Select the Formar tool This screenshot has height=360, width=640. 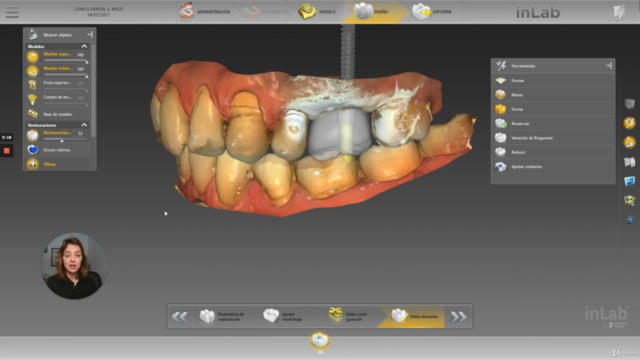pyautogui.click(x=553, y=80)
